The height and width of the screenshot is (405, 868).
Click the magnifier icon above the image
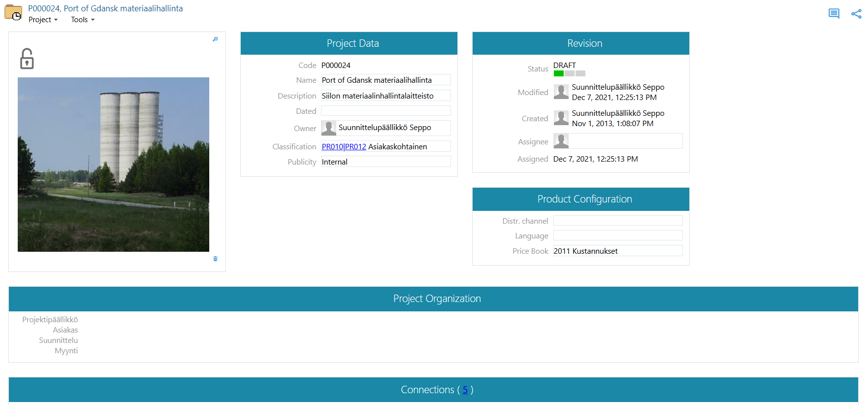click(215, 39)
